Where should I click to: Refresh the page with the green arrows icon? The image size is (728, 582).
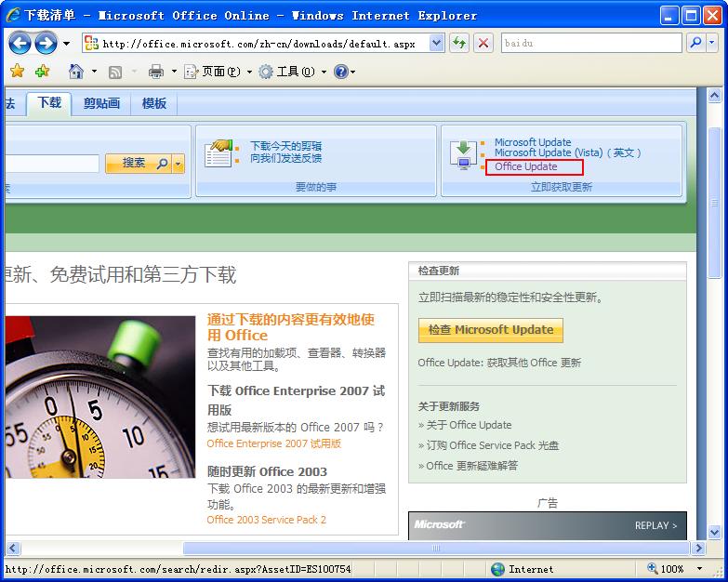click(x=459, y=44)
